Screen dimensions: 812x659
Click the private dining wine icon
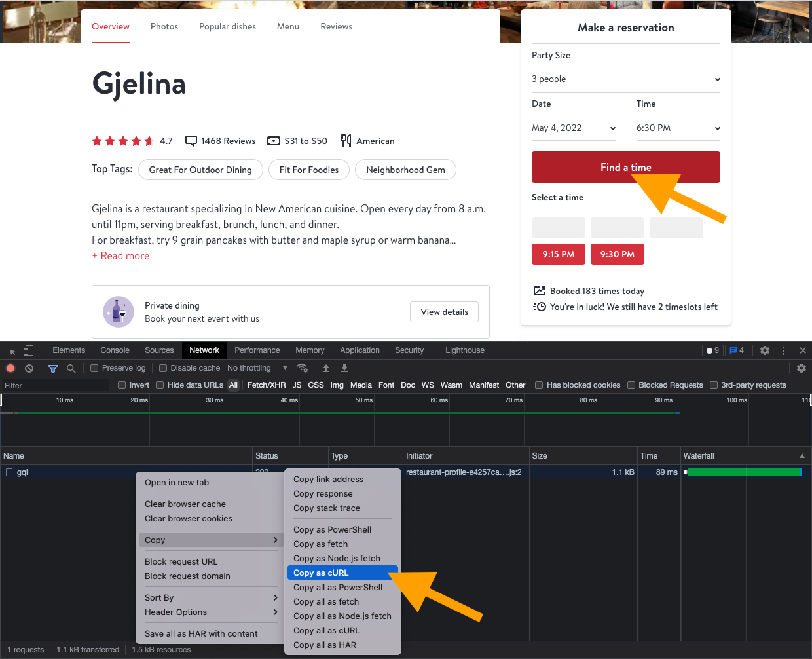[x=119, y=312]
